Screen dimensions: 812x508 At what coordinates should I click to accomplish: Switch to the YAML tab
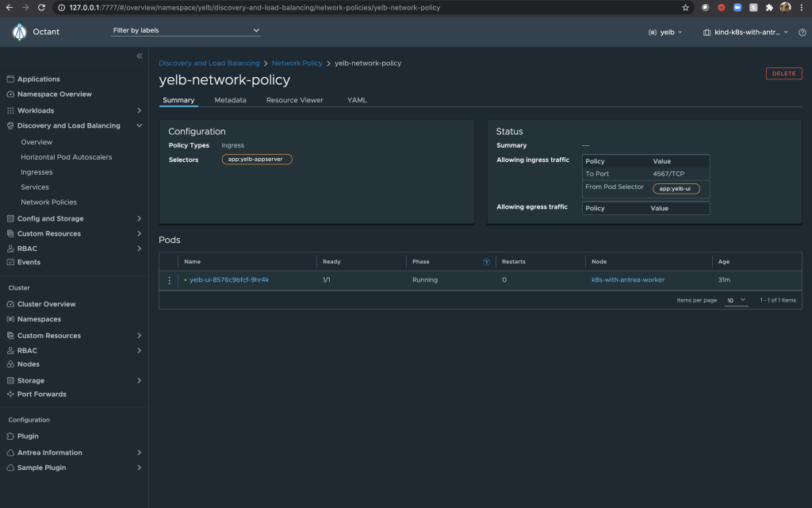click(x=357, y=101)
